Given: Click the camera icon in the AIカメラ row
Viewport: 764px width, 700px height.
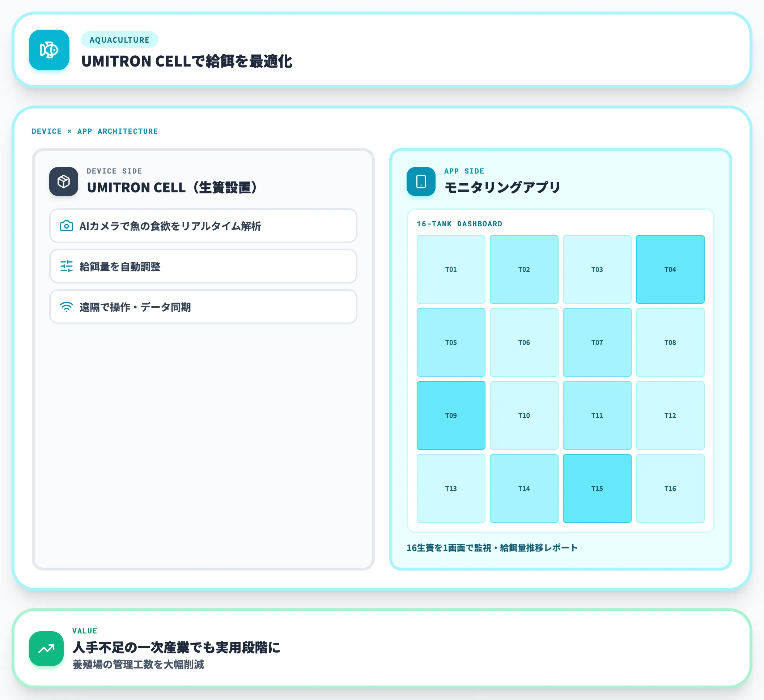Looking at the screenshot, I should click(66, 226).
